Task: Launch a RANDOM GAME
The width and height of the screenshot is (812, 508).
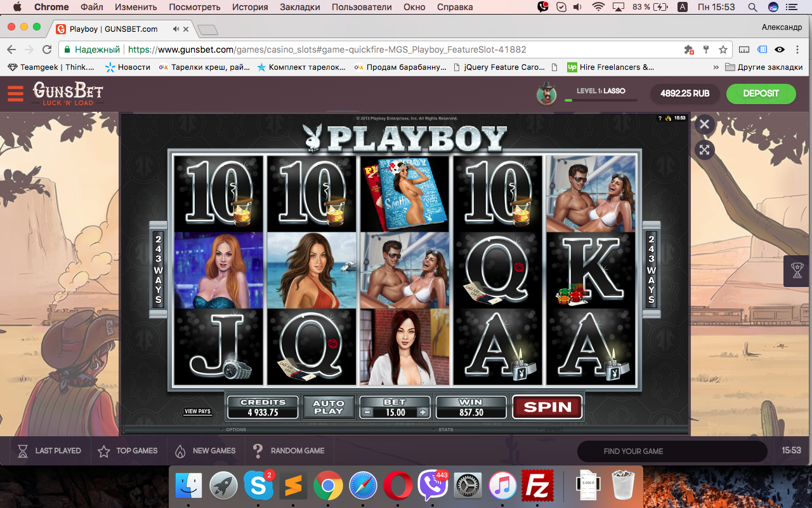Action: pos(289,451)
